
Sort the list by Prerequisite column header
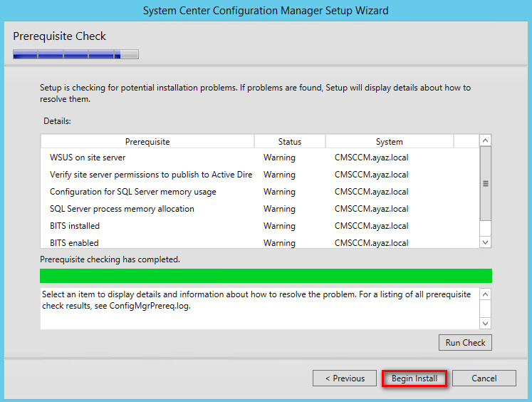coord(147,142)
